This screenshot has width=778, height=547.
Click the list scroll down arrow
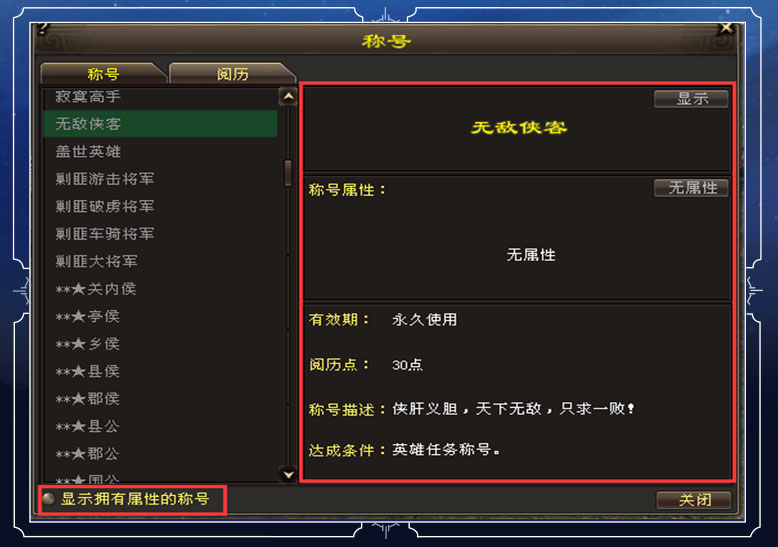pyautogui.click(x=288, y=474)
